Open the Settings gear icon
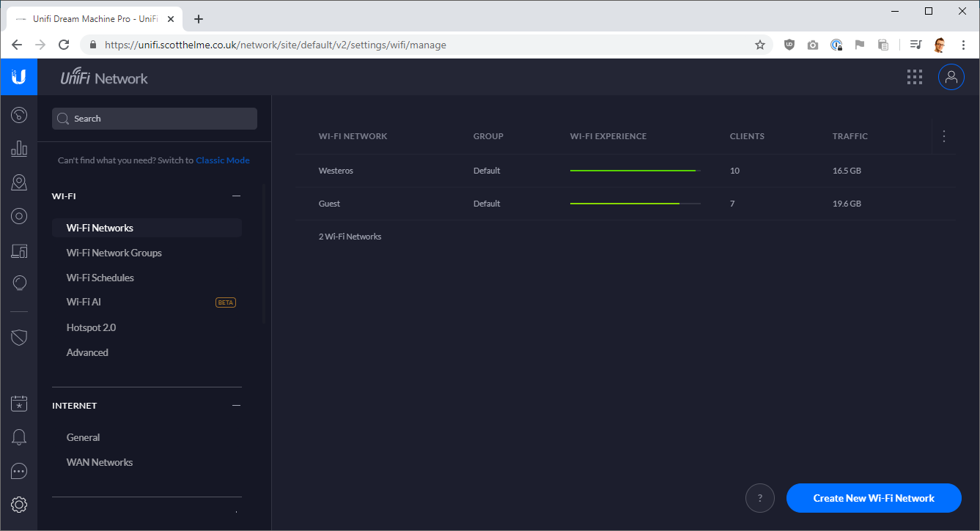The width and height of the screenshot is (980, 531). click(x=19, y=505)
